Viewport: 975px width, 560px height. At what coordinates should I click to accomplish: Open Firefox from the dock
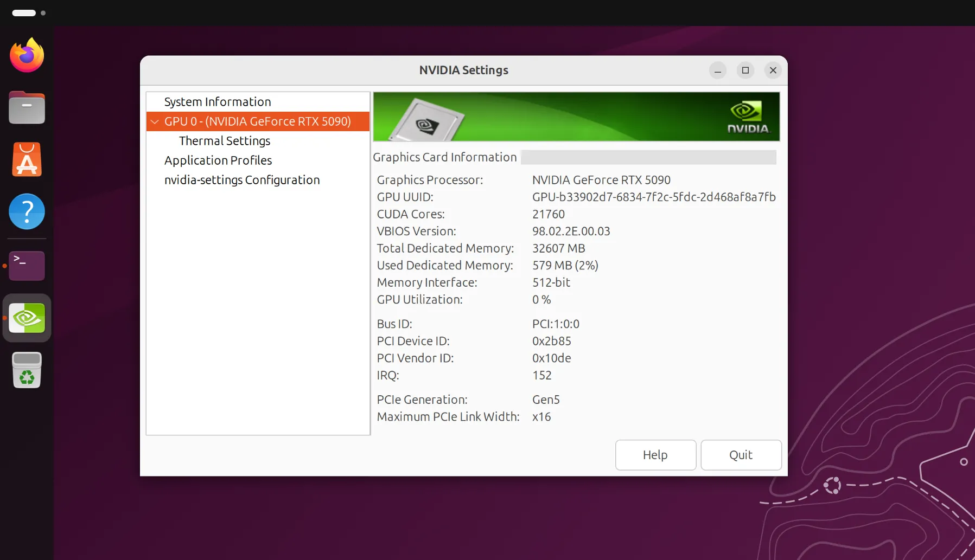(x=27, y=55)
